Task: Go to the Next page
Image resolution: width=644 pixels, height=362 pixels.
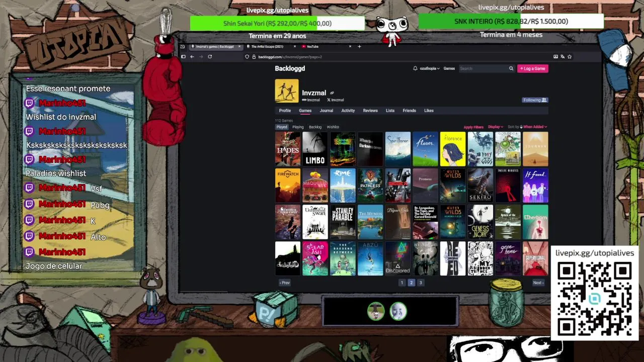Action: [x=538, y=283]
